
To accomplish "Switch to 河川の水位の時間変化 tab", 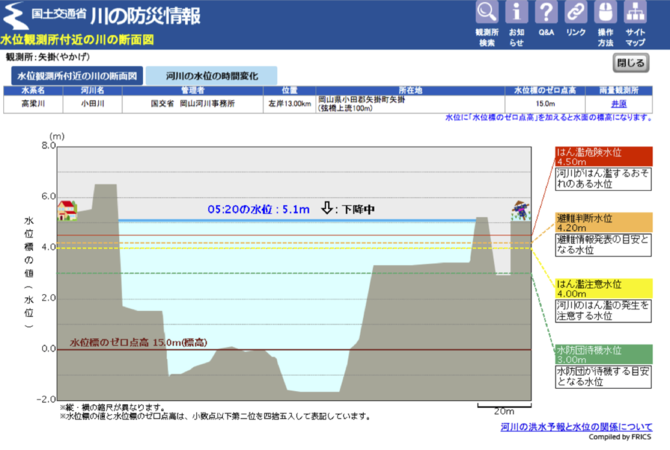I will 211,76.
